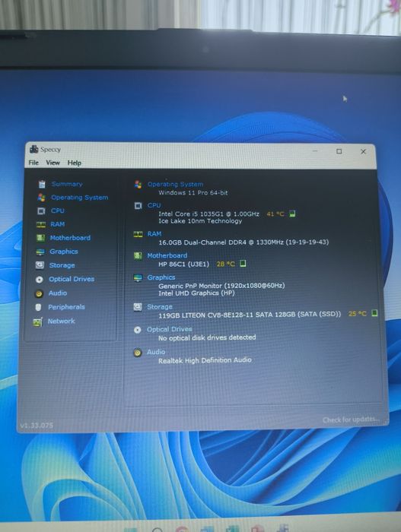The height and width of the screenshot is (532, 401).
Task: Click the Check for updates link
Action: click(350, 420)
